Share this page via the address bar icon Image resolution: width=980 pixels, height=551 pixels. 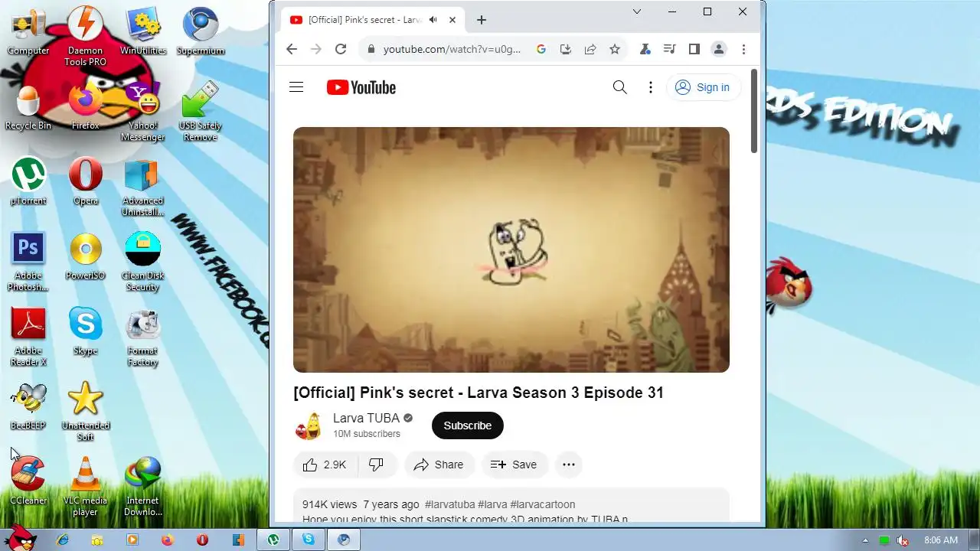pos(590,49)
